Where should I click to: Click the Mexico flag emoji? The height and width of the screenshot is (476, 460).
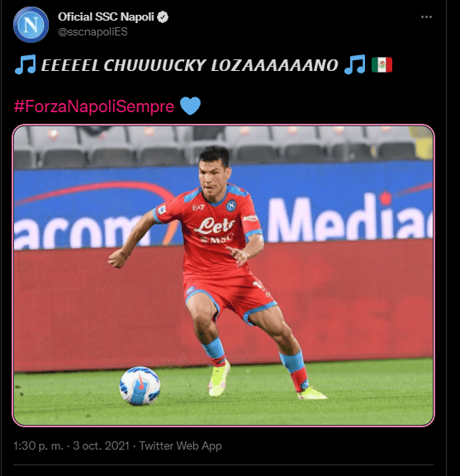coord(382,65)
